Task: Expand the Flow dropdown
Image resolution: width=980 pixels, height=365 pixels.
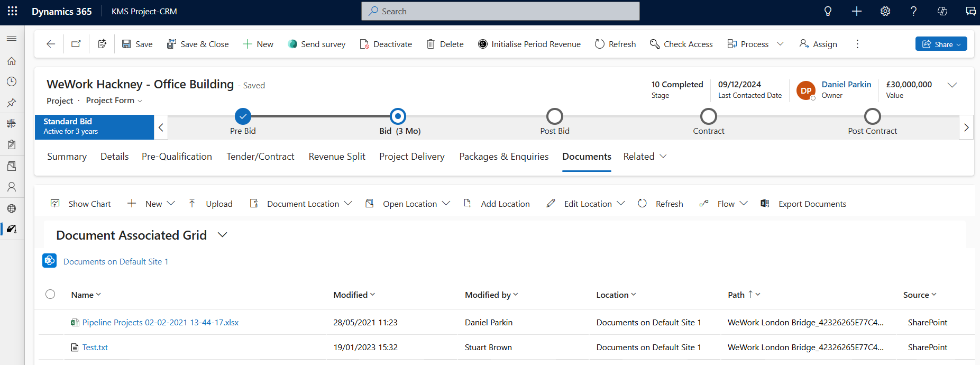Action: pyautogui.click(x=744, y=204)
